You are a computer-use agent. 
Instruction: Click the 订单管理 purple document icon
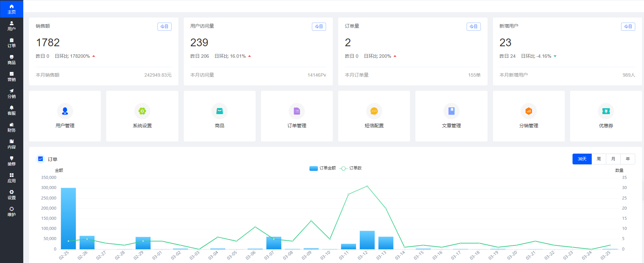pos(297,111)
